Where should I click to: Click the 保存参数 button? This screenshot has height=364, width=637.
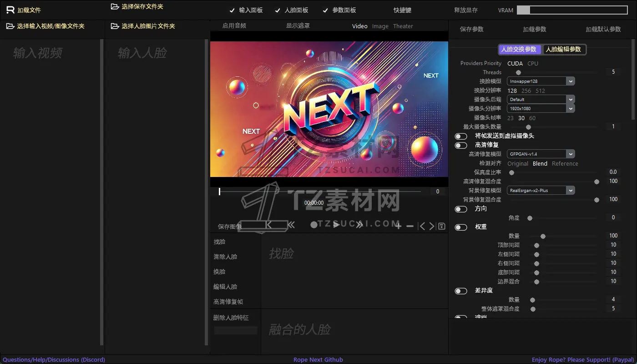pyautogui.click(x=472, y=29)
